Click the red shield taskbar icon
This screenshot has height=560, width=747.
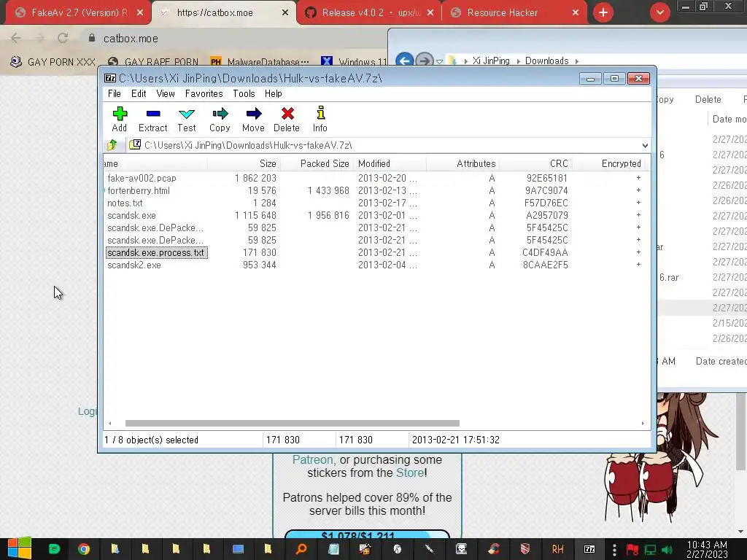[525, 549]
